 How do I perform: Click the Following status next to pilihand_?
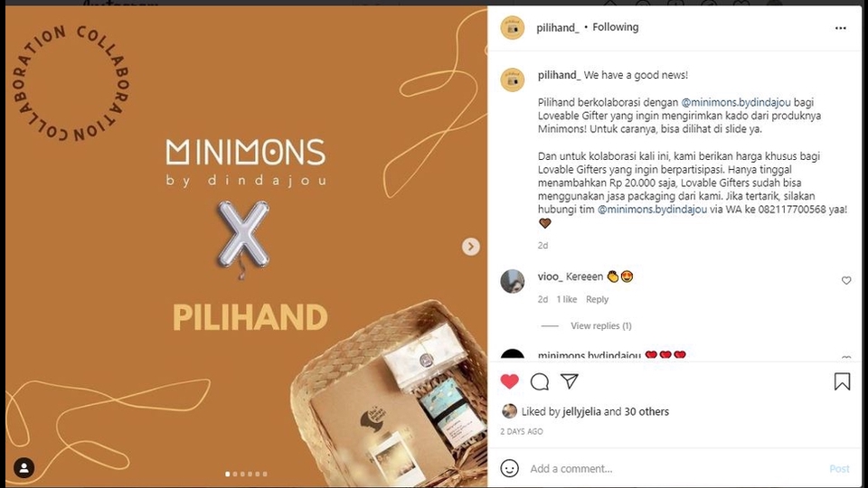click(x=615, y=27)
